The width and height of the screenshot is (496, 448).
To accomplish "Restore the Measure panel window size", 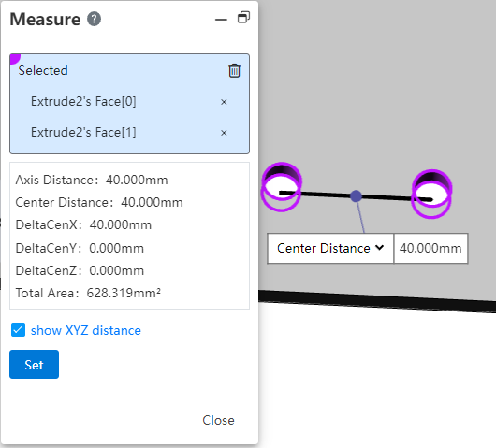I will click(x=243, y=18).
